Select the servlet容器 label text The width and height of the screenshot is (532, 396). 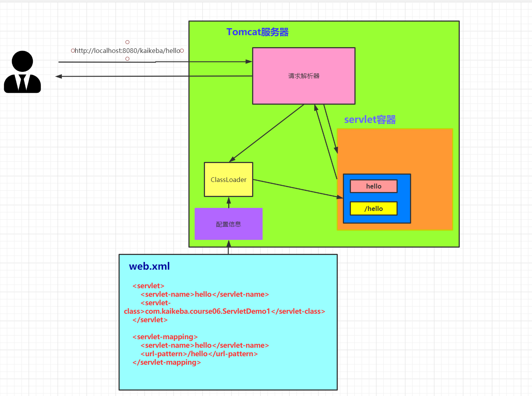tap(370, 120)
